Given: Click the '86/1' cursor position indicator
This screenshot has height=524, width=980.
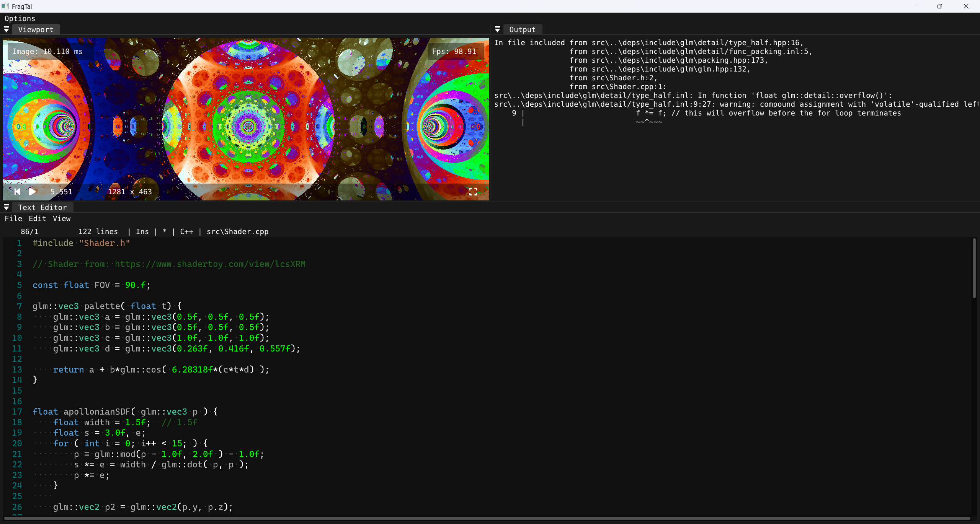Looking at the screenshot, I should (29, 231).
